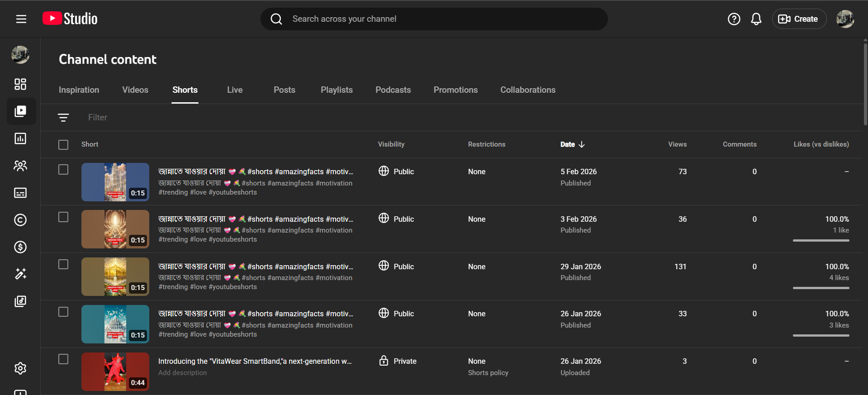Click the search across your channel field

(x=434, y=19)
